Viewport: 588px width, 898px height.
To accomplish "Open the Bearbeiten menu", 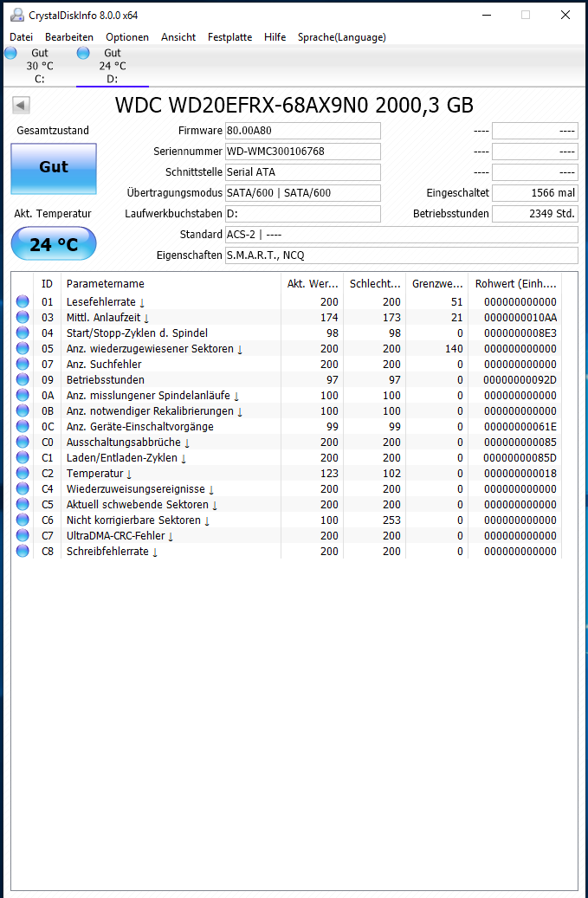I will point(69,37).
